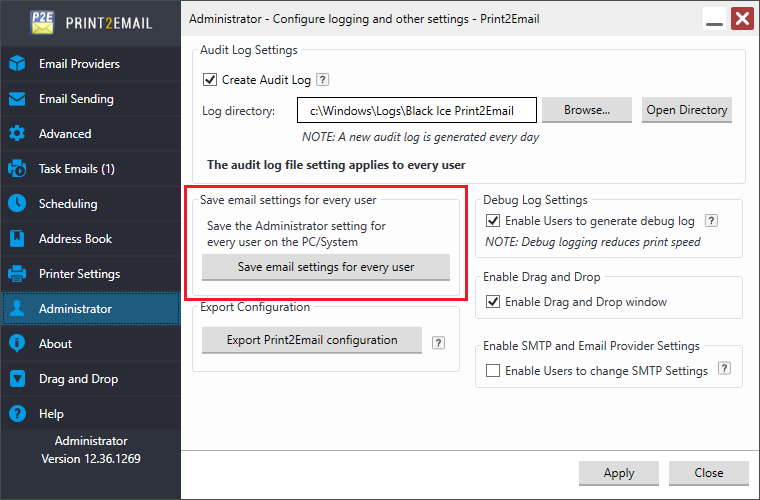Click Save email settings for every user button
760x500 pixels.
pos(326,267)
